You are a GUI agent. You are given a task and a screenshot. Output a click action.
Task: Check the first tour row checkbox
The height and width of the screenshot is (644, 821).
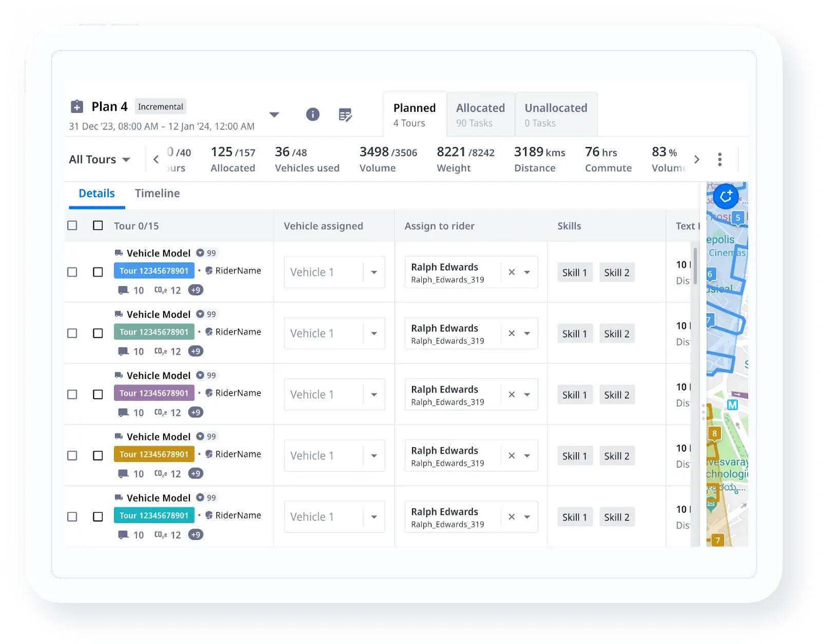[72, 272]
